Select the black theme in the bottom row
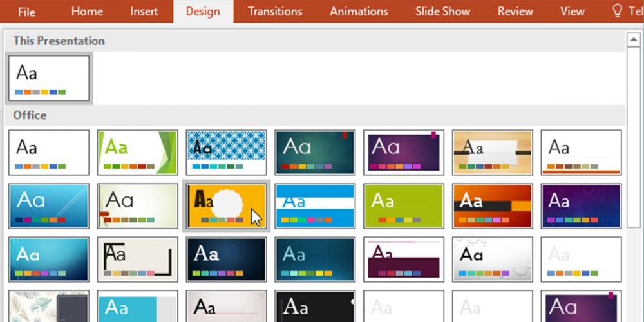644x322 pixels. (315, 307)
